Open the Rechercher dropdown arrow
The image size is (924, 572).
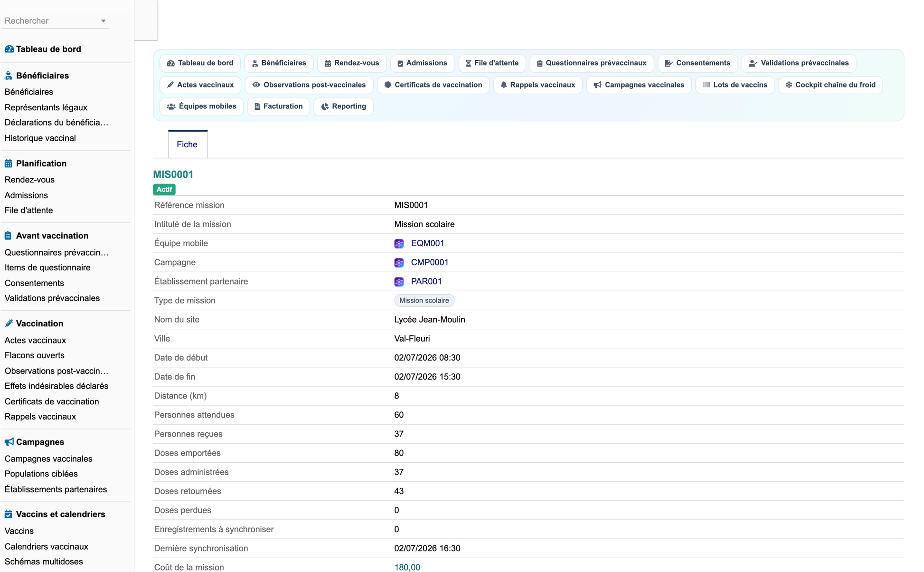(103, 21)
